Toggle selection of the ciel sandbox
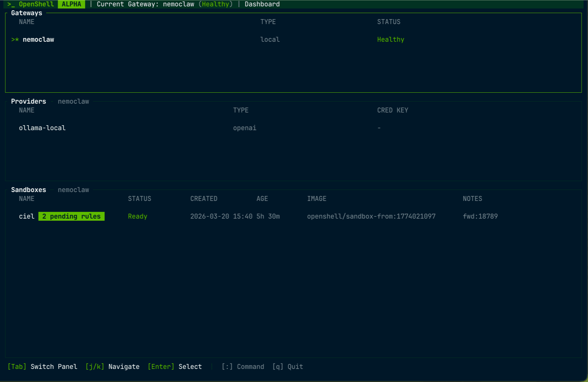Image resolution: width=588 pixels, height=382 pixels. click(27, 216)
